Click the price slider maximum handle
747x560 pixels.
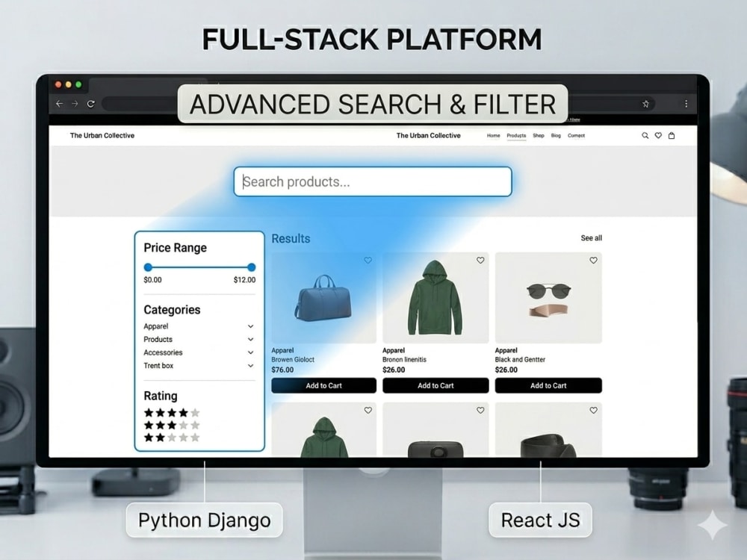tap(252, 267)
